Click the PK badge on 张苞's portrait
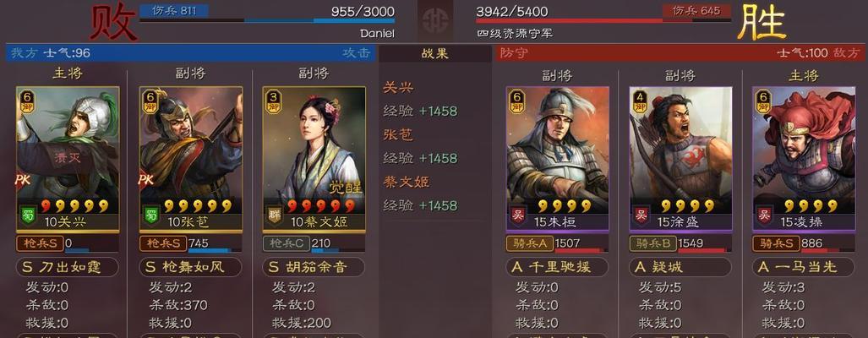This screenshot has width=868, height=338. point(146,180)
